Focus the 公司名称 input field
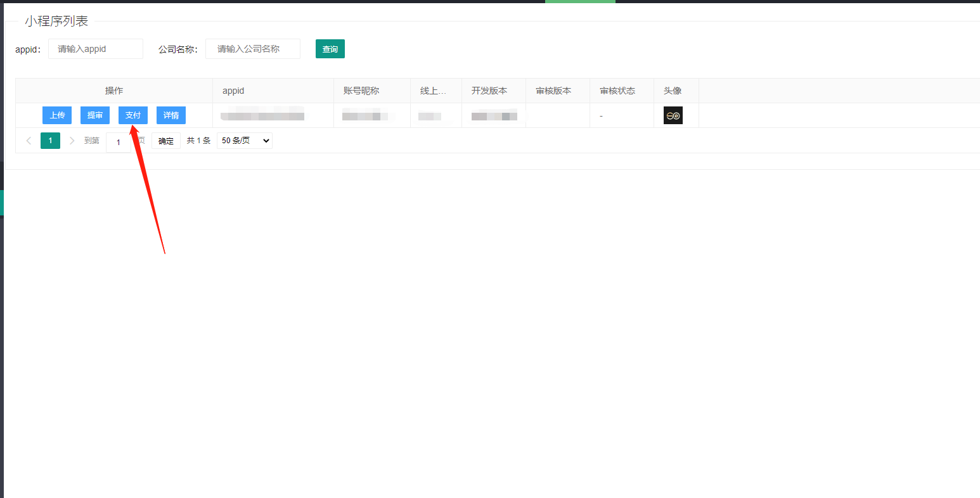Screen dimensions: 980x498 [253, 49]
